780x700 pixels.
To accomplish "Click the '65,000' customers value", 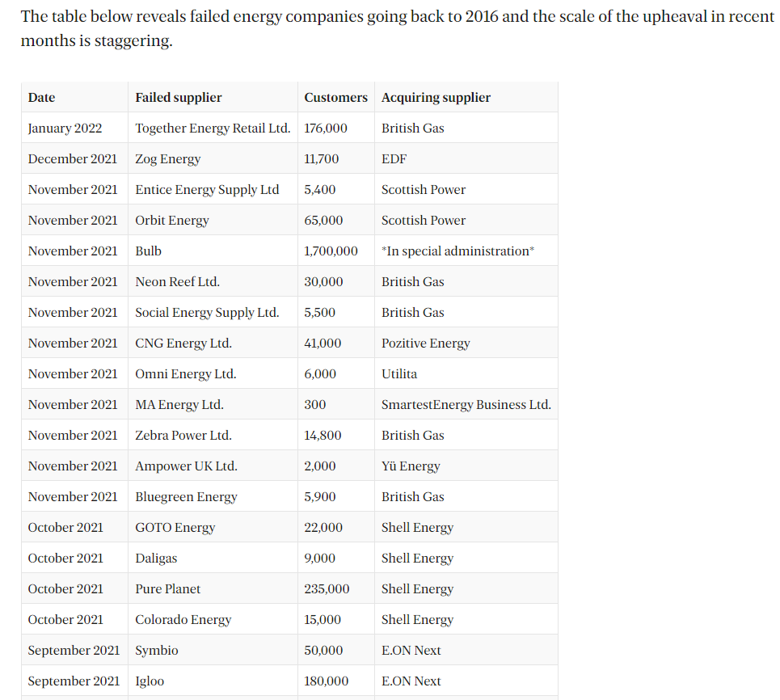I will coord(323,221).
